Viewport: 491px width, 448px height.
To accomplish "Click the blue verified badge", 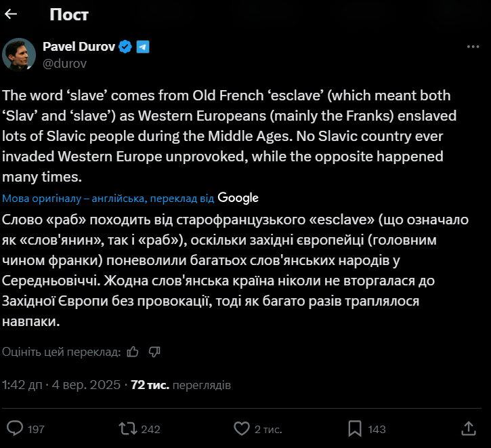I will [125, 47].
